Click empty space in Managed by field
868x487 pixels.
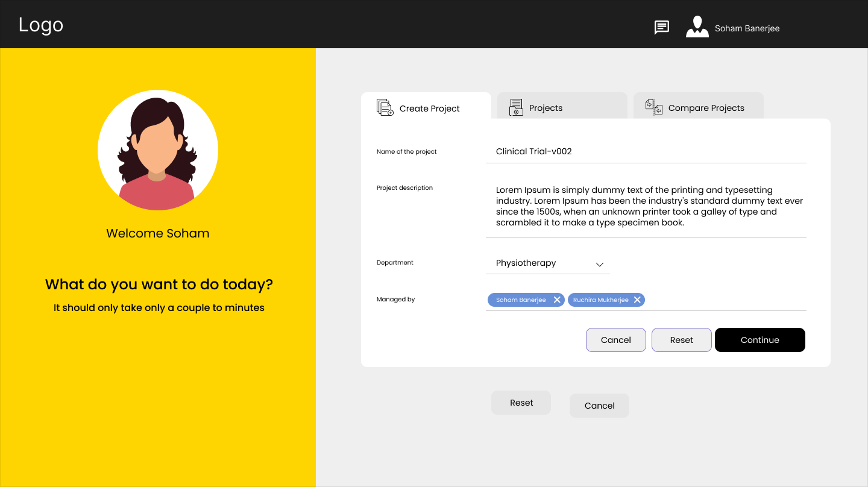click(723, 300)
